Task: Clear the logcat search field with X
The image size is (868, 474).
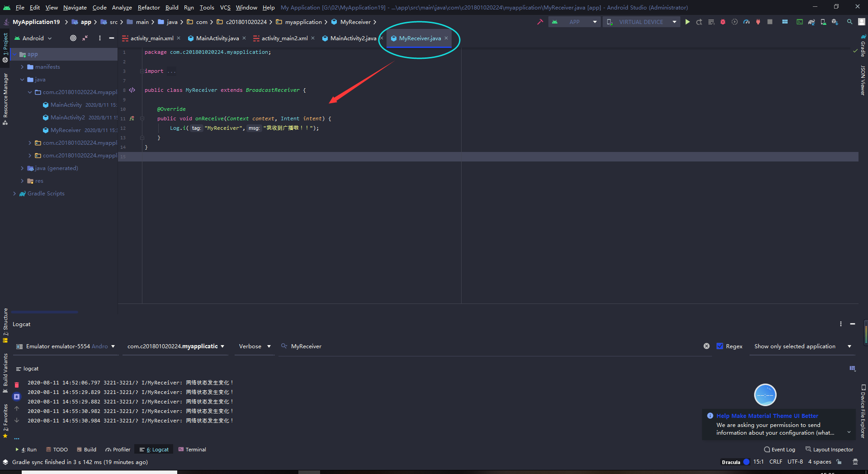Action: tap(707, 346)
